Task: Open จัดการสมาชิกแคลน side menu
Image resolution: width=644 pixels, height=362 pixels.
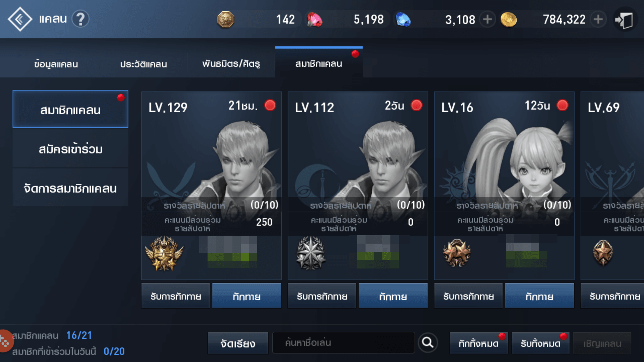Action: coord(70,188)
